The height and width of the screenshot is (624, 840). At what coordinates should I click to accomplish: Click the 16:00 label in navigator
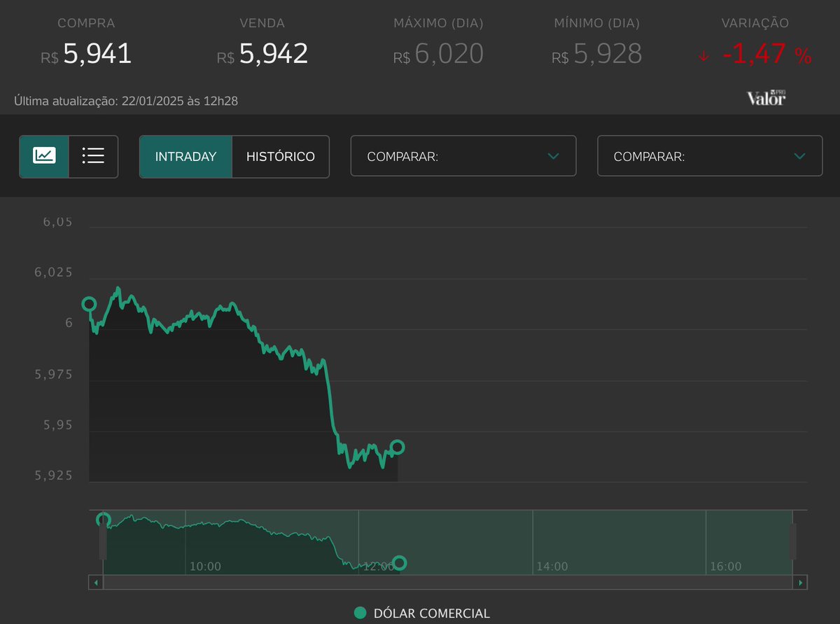[x=726, y=566]
